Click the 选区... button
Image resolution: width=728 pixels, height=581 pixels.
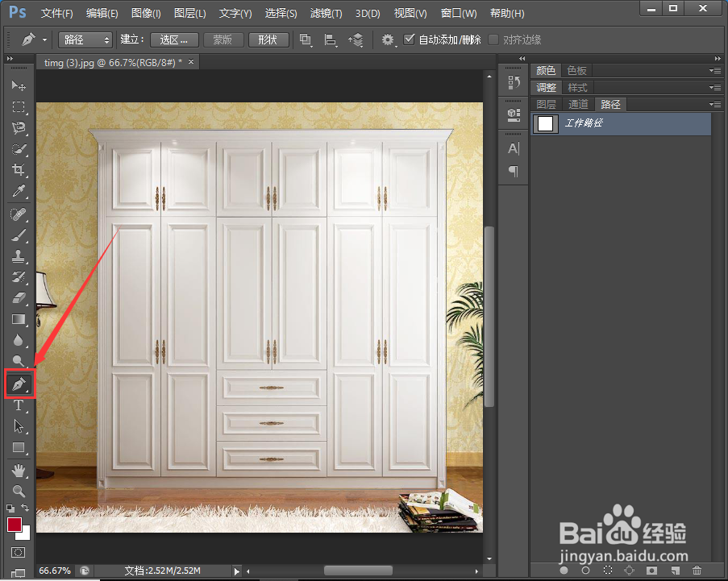(174, 40)
